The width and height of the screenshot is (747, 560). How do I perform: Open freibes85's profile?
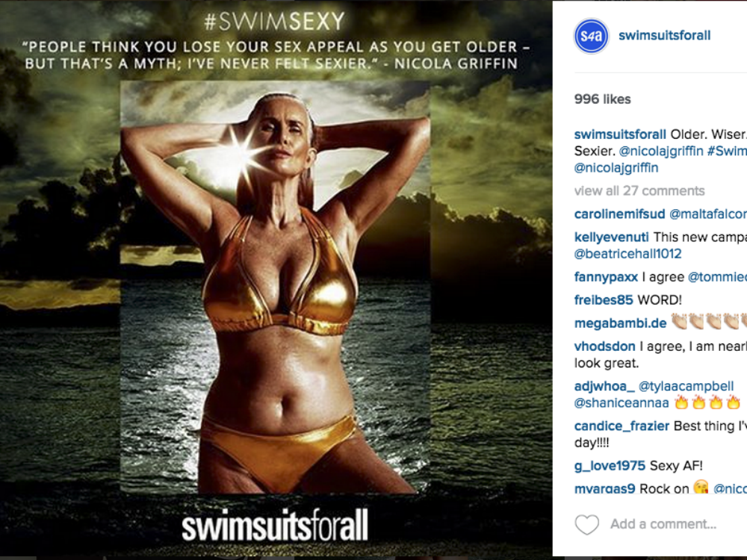(604, 300)
